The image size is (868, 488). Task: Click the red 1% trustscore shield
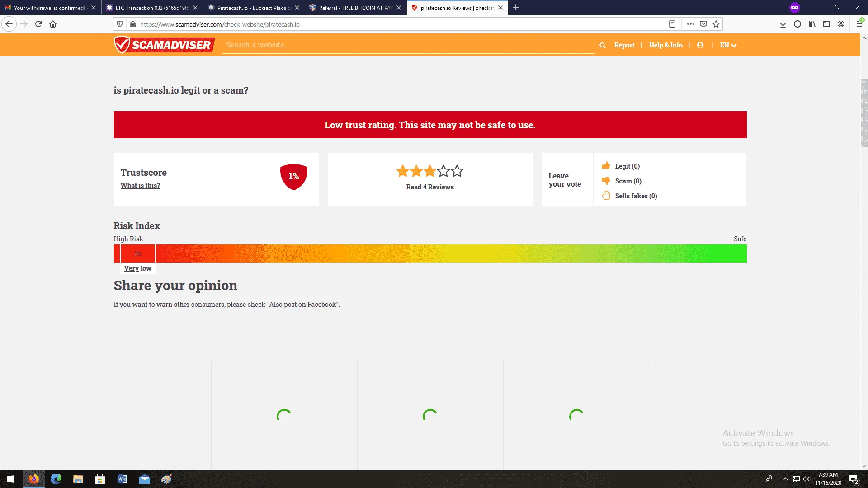click(294, 177)
